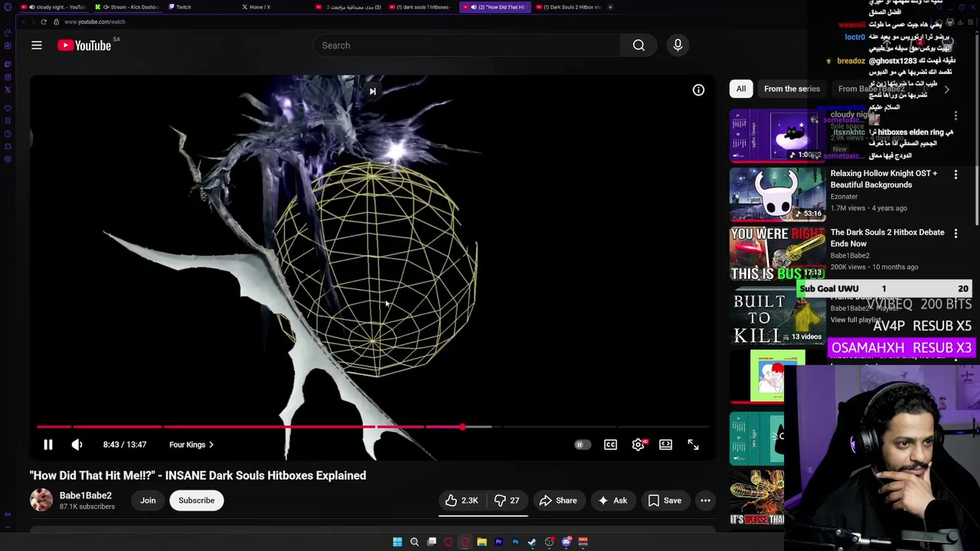Open options for Relaxing Hollow Knight OST
The image size is (980, 551).
955,175
